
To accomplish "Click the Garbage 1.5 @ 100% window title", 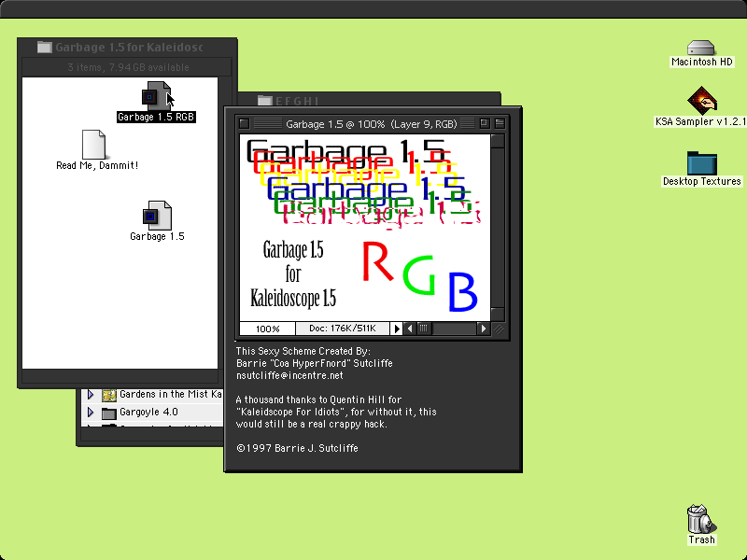I will 371,124.
